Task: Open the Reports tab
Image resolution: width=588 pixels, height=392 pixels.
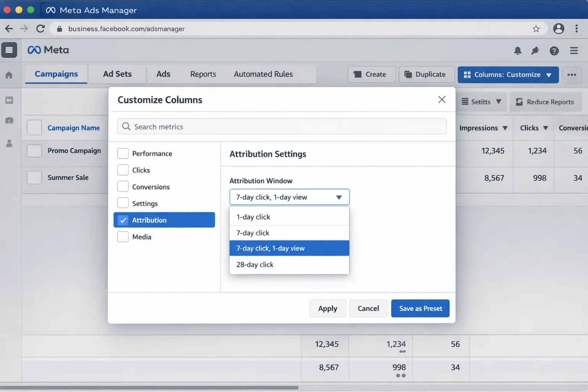Action: [203, 74]
